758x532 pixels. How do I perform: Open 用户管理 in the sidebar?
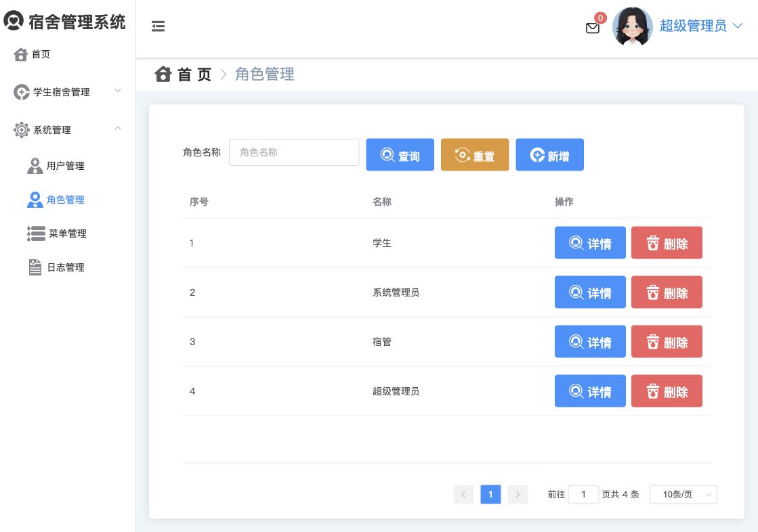coord(65,166)
